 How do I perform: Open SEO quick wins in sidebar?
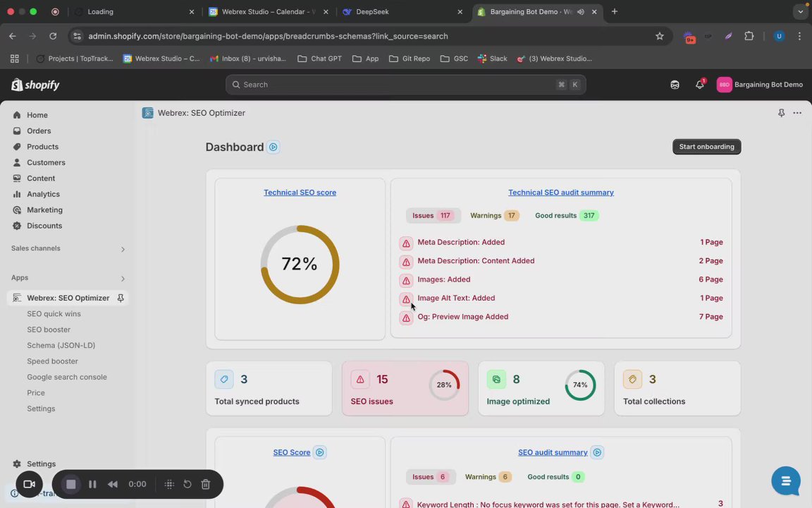click(x=54, y=313)
